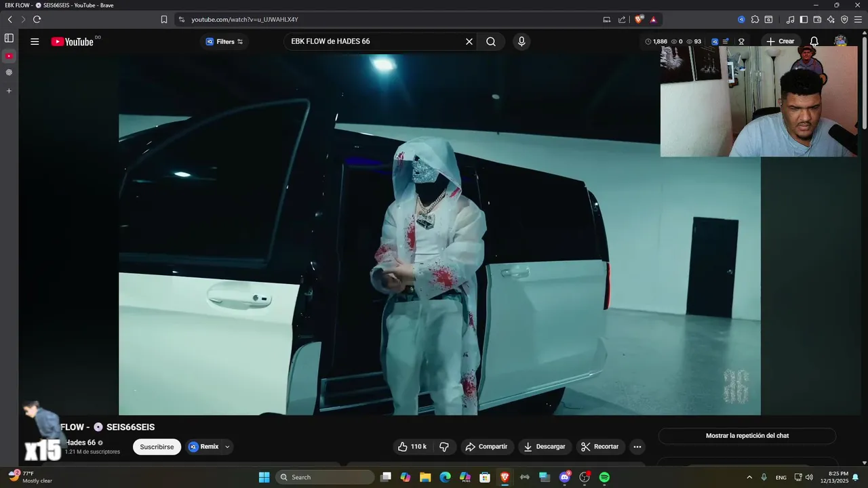The height and width of the screenshot is (488, 868).
Task: Open Brave media playlist music-note icon
Action: [790, 20]
